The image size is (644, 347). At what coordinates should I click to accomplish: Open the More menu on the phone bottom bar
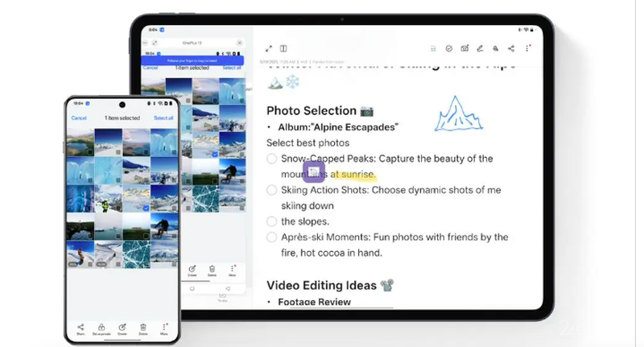point(164,328)
